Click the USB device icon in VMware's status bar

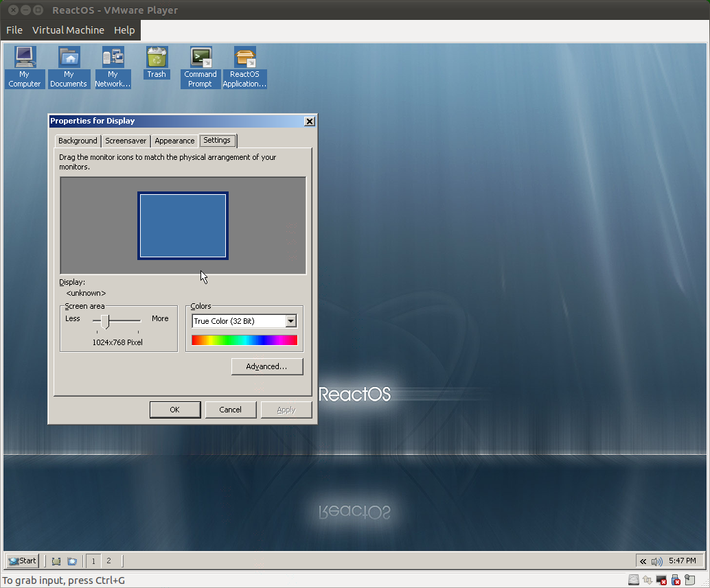675,579
